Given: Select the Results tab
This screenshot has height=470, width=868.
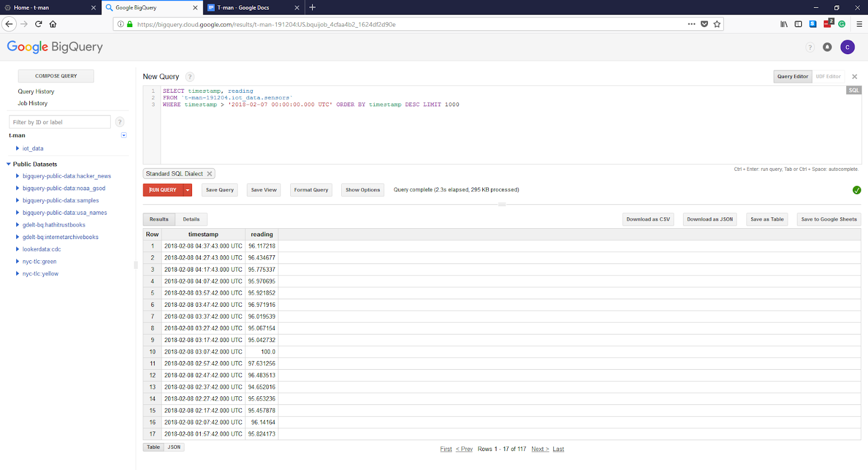Looking at the screenshot, I should 159,220.
